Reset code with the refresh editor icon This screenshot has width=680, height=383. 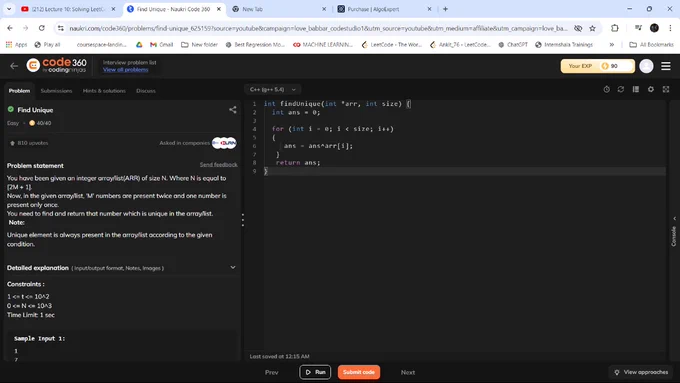(621, 89)
